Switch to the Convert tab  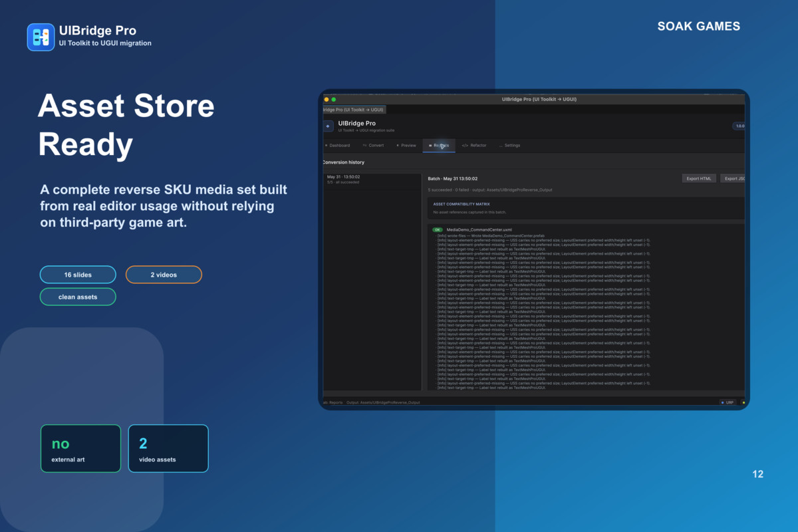[x=373, y=145]
